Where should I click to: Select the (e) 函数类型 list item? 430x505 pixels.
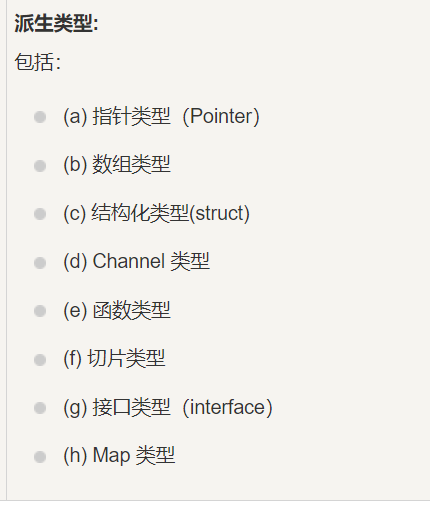(117, 310)
